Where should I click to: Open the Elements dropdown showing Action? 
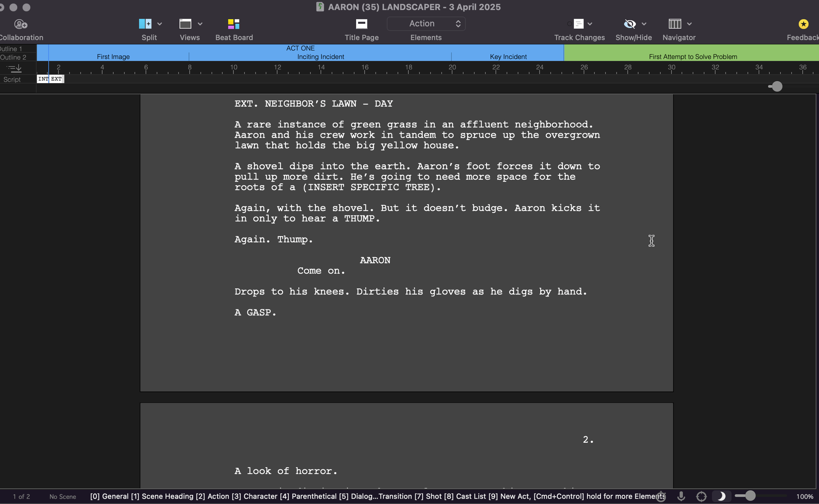426,24
